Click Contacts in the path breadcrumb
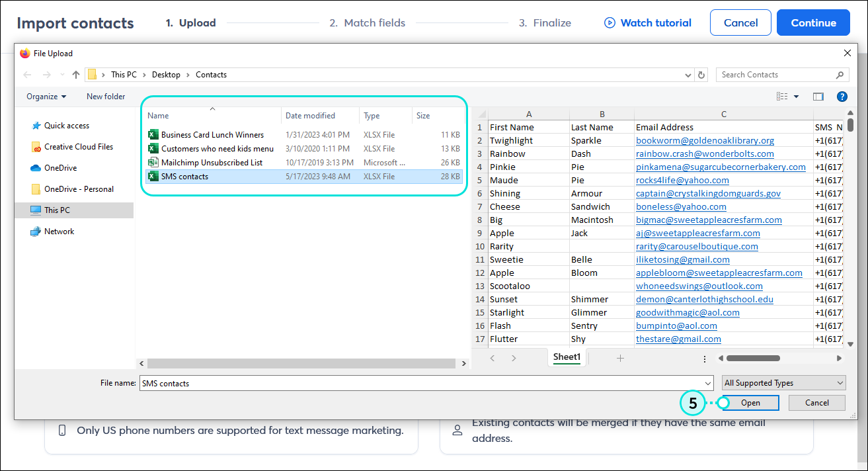The image size is (868, 471). tap(211, 75)
